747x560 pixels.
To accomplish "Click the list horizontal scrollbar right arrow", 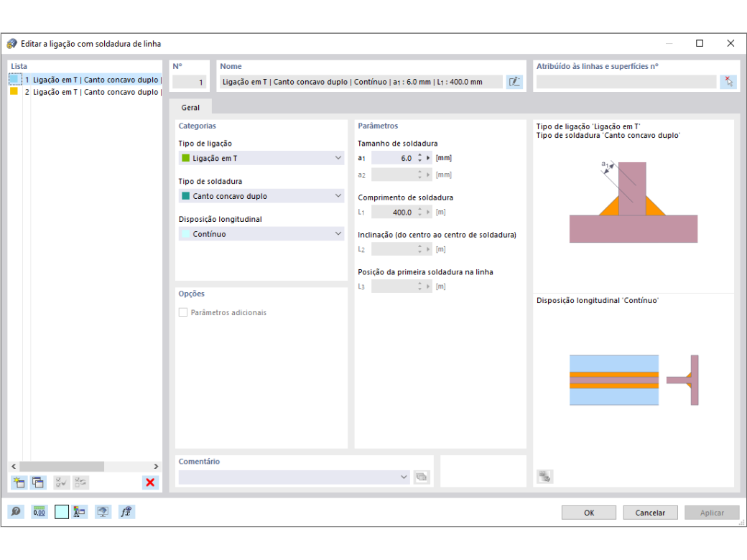I will (x=156, y=466).
